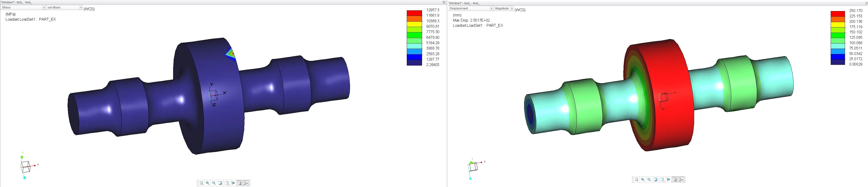Click the (WCS) label in the right window

coord(520,10)
